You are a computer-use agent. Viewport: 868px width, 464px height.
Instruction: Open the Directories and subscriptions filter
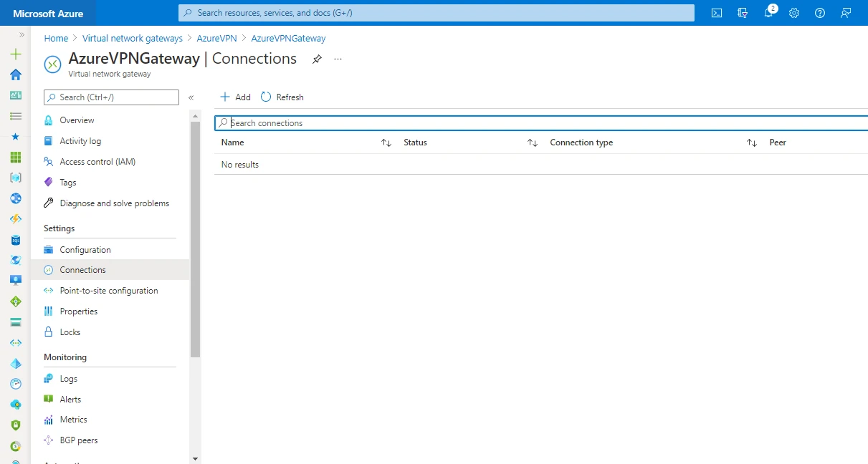click(742, 12)
